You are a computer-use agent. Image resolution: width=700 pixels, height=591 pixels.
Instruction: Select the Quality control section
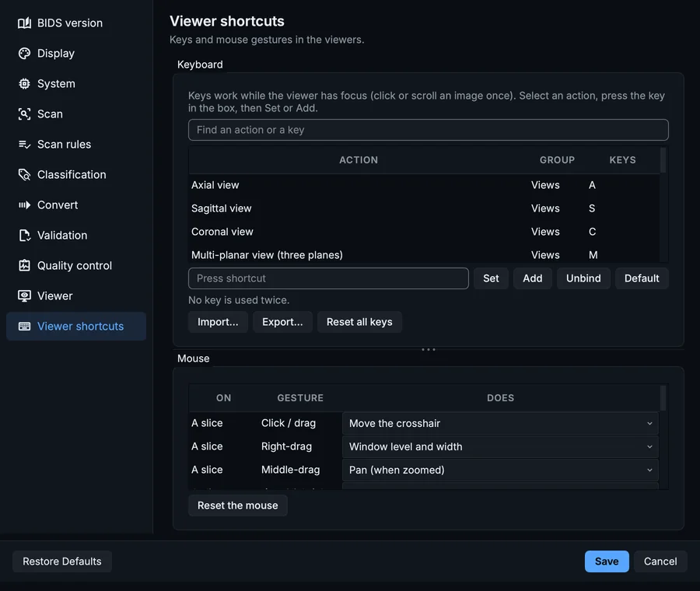76,266
